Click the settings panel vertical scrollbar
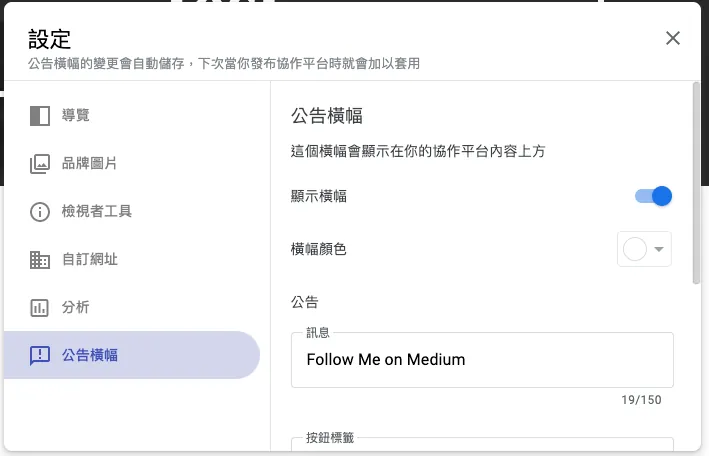The height and width of the screenshot is (456, 709). coord(696,185)
